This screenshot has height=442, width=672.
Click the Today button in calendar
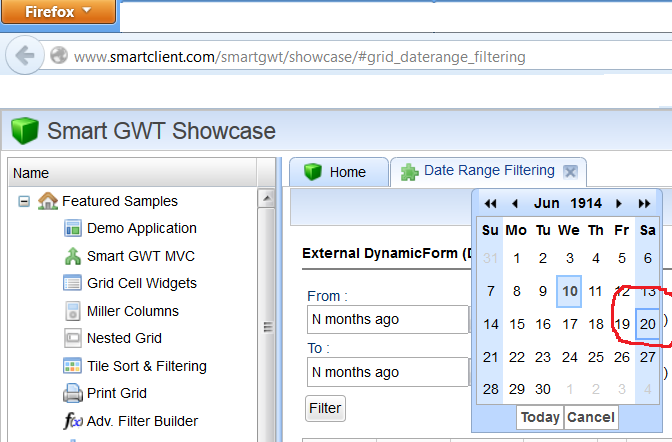[540, 417]
